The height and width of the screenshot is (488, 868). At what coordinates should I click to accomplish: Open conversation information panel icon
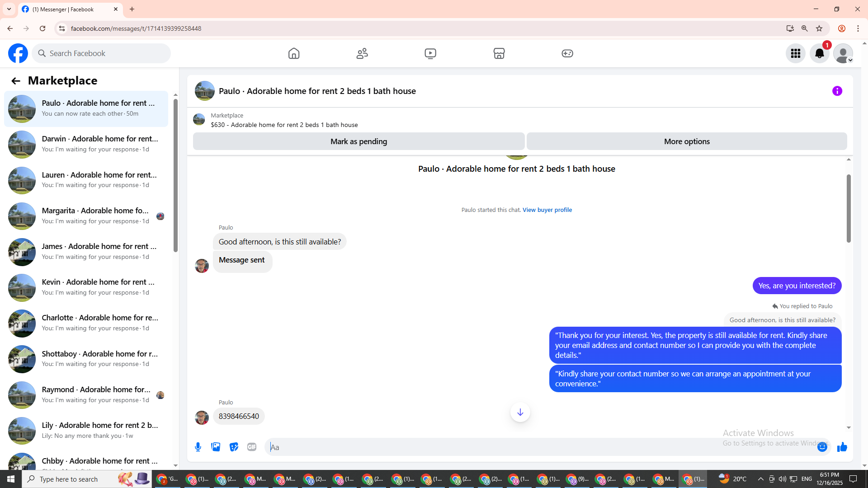(837, 91)
